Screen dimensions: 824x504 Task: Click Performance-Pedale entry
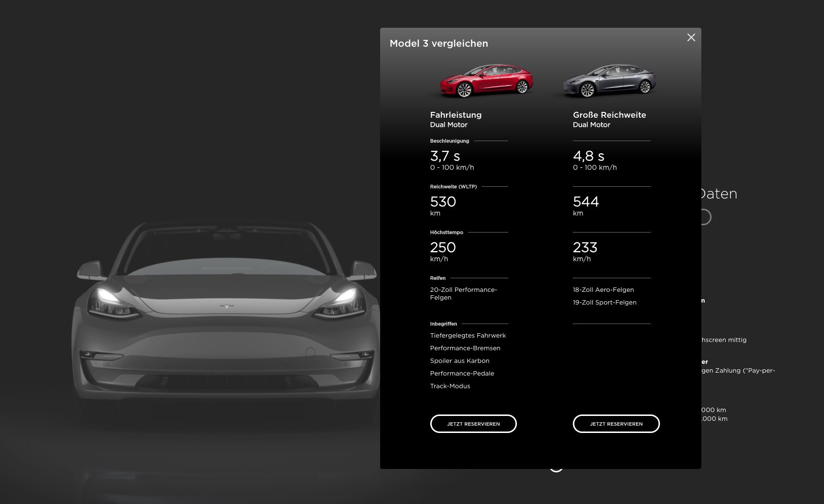[x=462, y=373]
